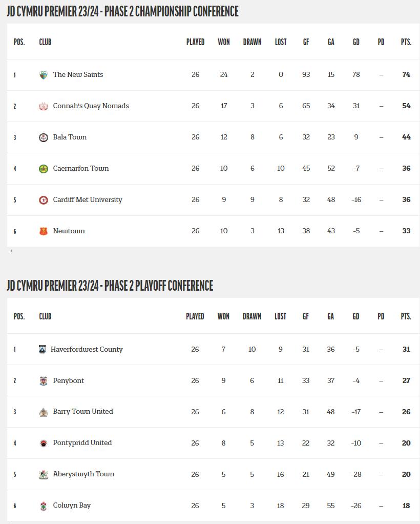Open Caernarfon Town club name link
The image size is (420, 524).
tap(81, 169)
